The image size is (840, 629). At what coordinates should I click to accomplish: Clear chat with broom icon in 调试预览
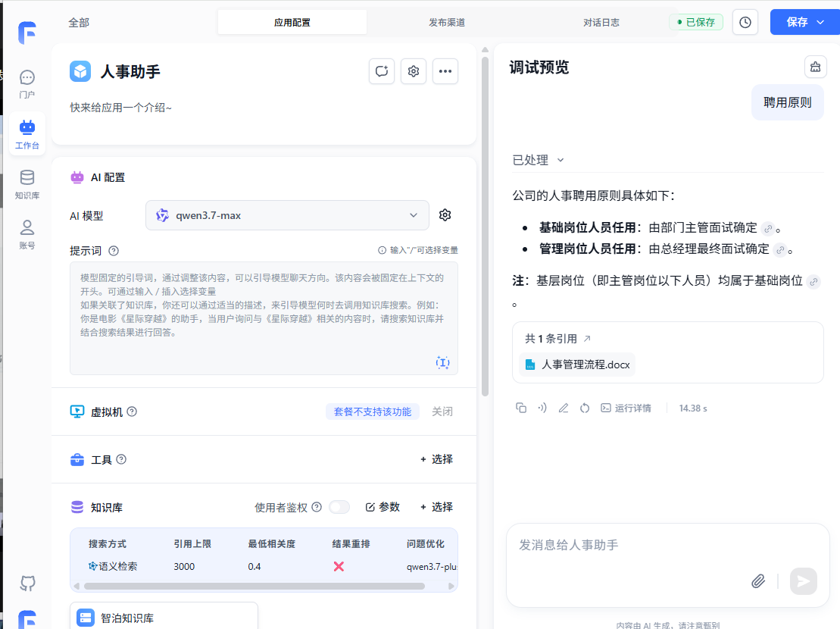pos(815,67)
